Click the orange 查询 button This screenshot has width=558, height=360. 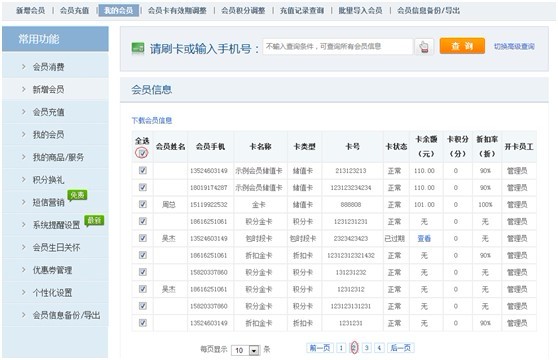click(462, 46)
